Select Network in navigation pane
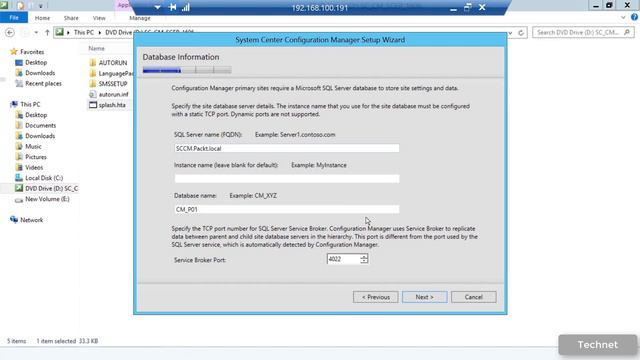 [x=31, y=220]
